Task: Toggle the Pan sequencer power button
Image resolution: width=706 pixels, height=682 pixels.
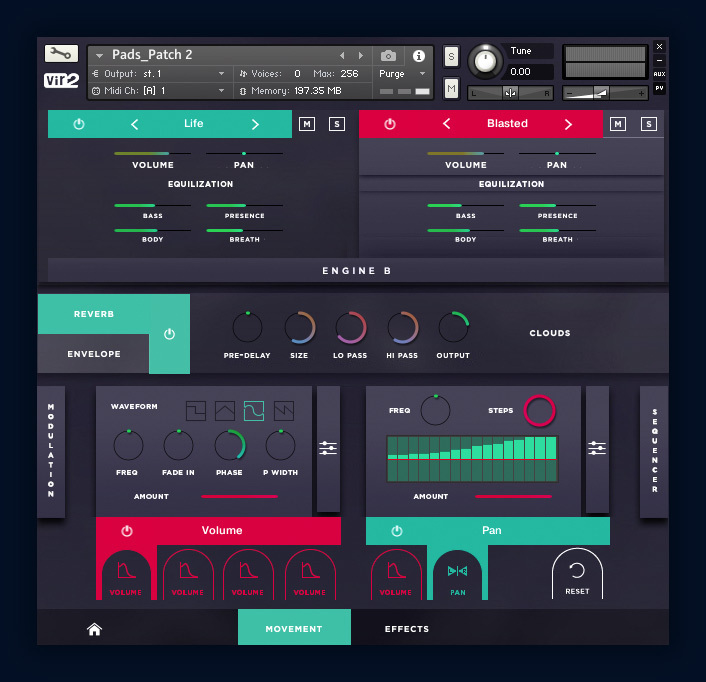Action: 397,531
